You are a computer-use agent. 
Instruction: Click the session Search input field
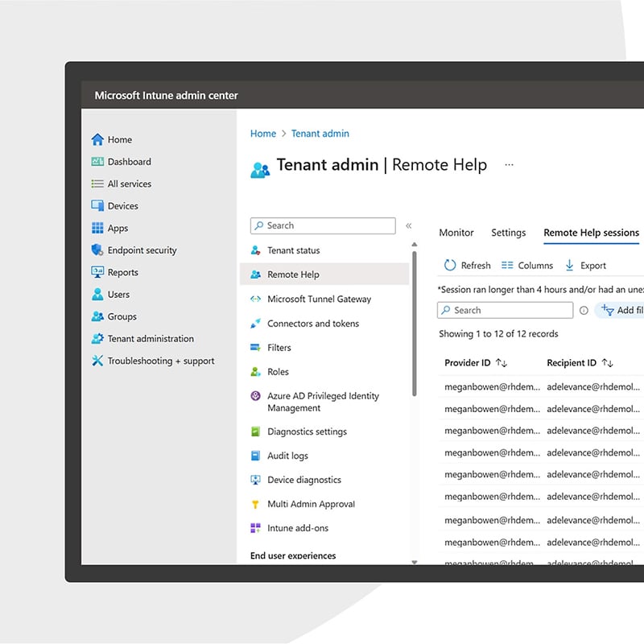(x=504, y=310)
